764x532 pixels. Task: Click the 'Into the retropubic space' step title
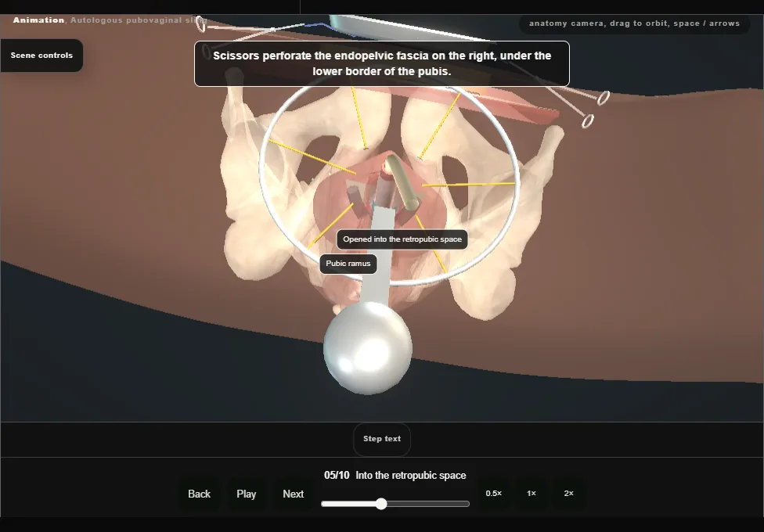411,476
